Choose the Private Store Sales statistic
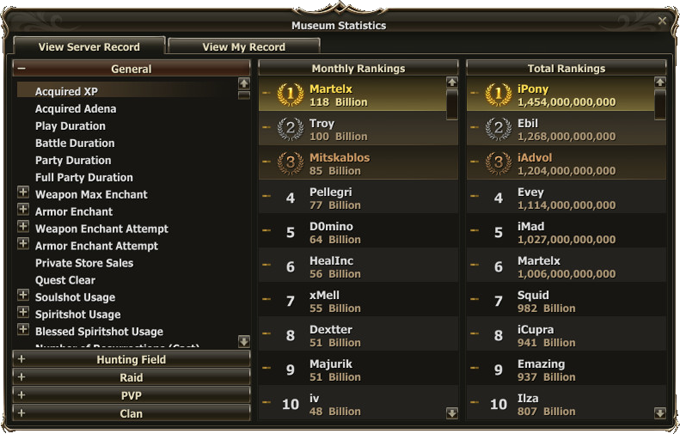680x434 pixels. click(x=84, y=263)
